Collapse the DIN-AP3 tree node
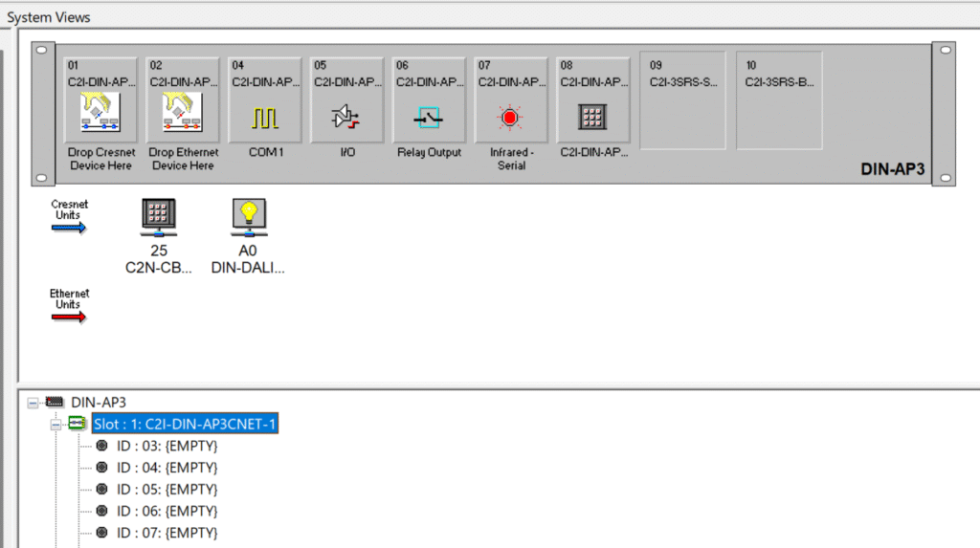The image size is (980, 548). tap(33, 403)
